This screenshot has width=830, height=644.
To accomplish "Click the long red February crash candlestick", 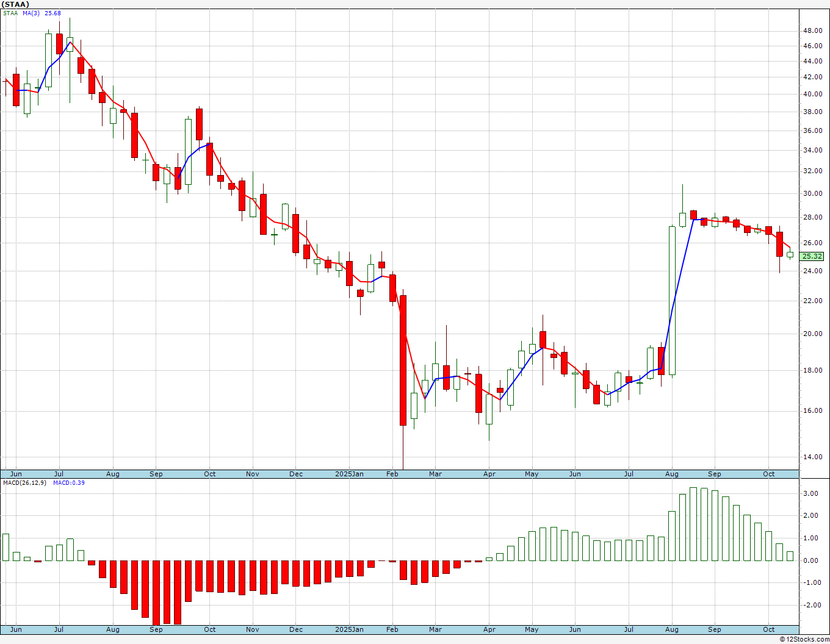I will click(403, 360).
